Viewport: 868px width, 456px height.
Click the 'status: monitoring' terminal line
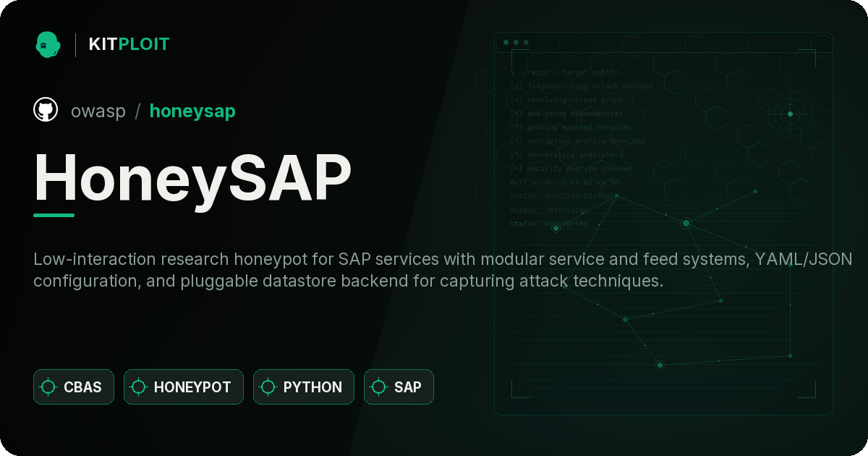pos(549,224)
